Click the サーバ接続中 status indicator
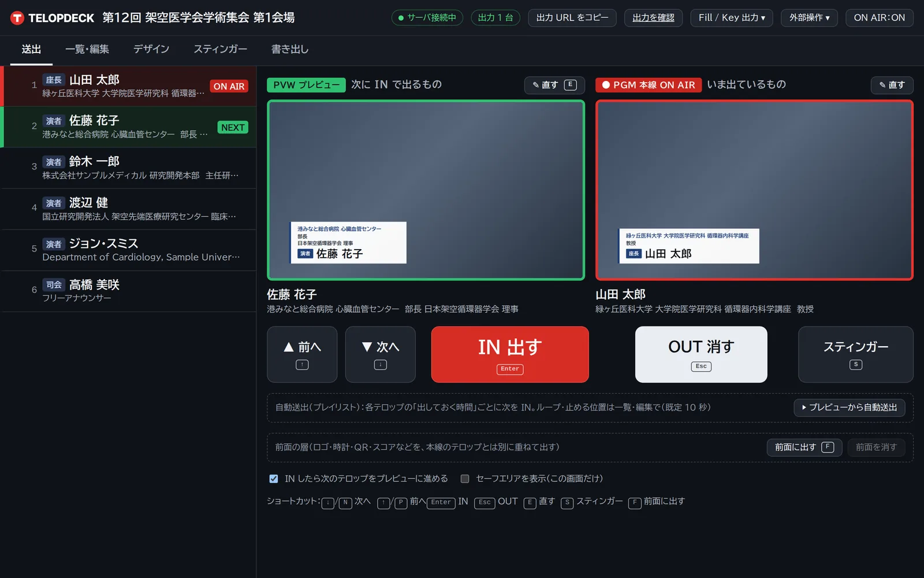 pyautogui.click(x=427, y=18)
